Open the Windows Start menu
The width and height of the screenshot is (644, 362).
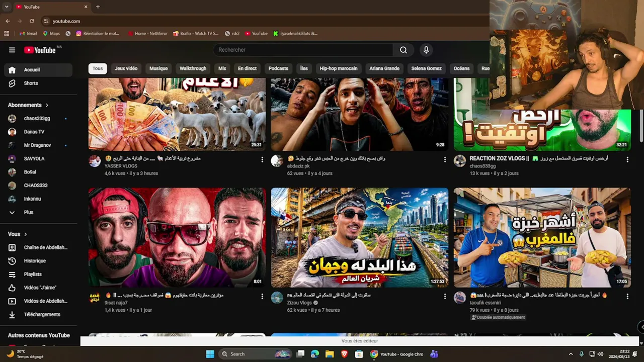pos(210,354)
